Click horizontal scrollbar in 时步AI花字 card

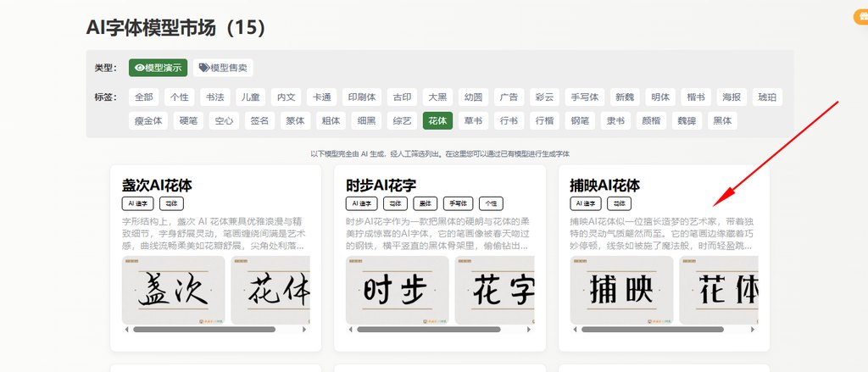(x=428, y=330)
